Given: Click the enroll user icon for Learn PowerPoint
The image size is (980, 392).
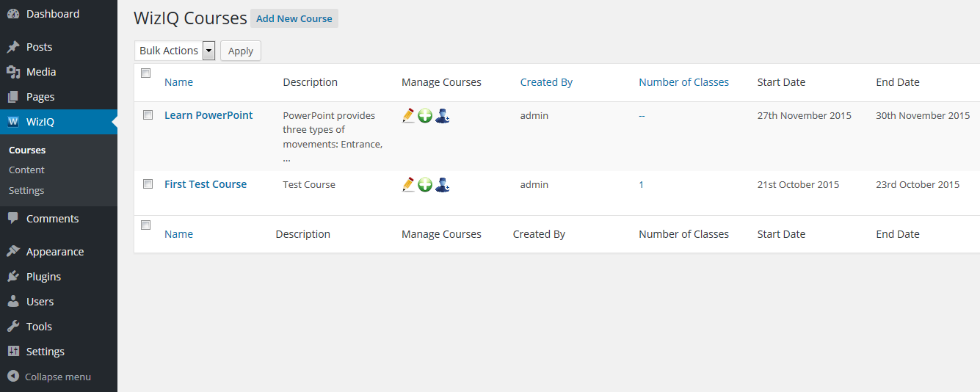Looking at the screenshot, I should [442, 115].
